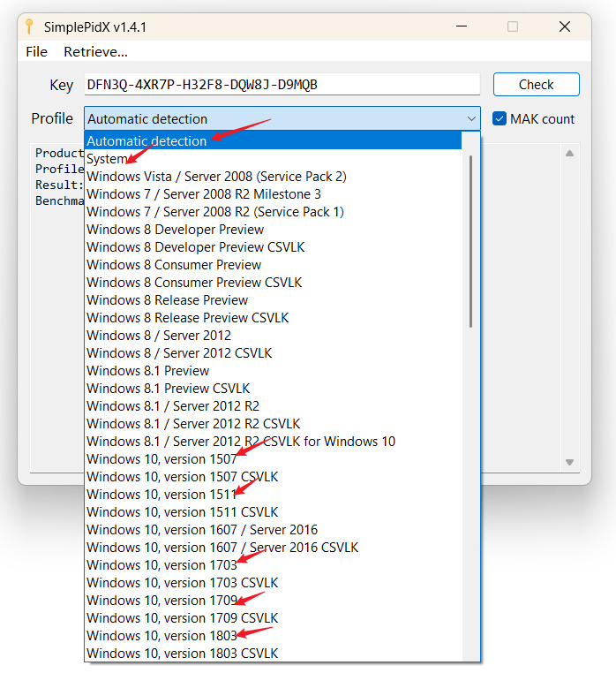Select Windows 10, version 1803 CSVLK
Image resolution: width=616 pixels, height=673 pixels.
(273, 653)
